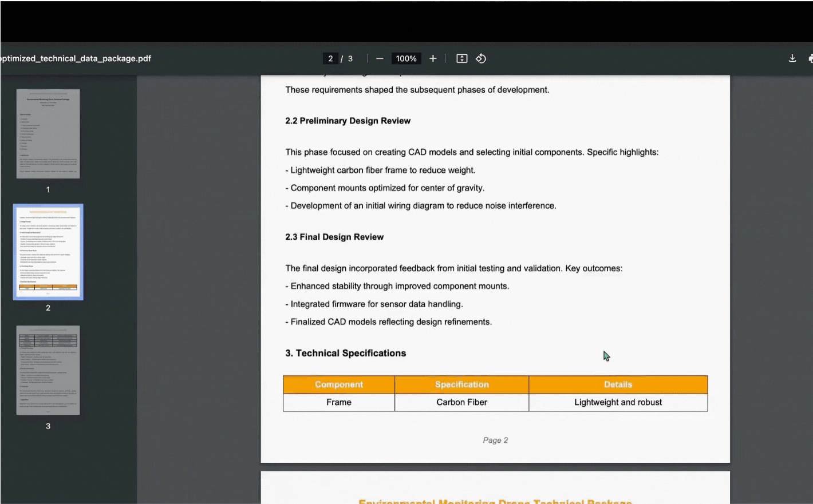Viewport: 813px width, 504px height.
Task: Click the zoom out minus icon
Action: pos(380,58)
